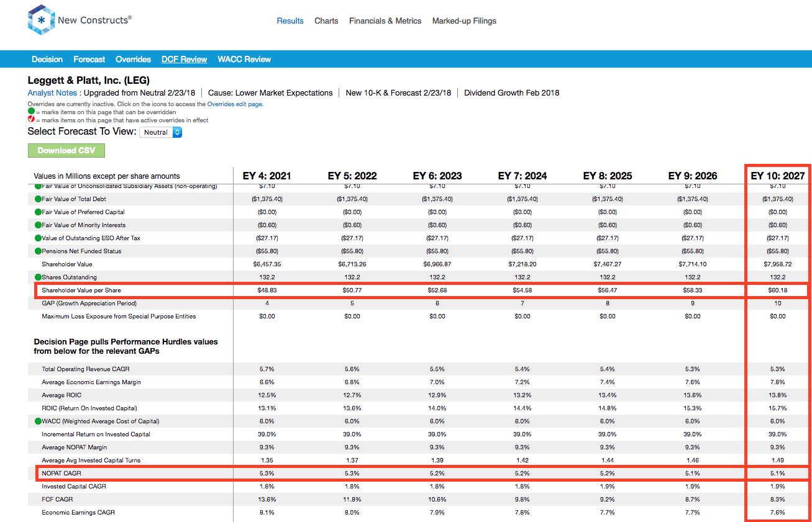Click the red active-override legend icon
The width and height of the screenshot is (812, 522).
[x=31, y=120]
